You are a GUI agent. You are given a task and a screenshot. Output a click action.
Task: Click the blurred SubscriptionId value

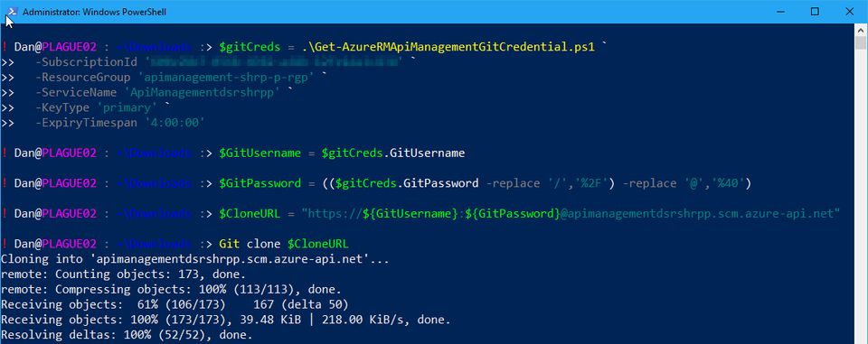coord(275,62)
